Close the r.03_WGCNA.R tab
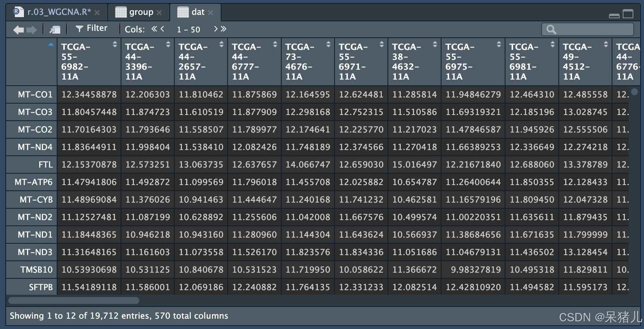Screen dimensions: 644x329 pos(97,13)
